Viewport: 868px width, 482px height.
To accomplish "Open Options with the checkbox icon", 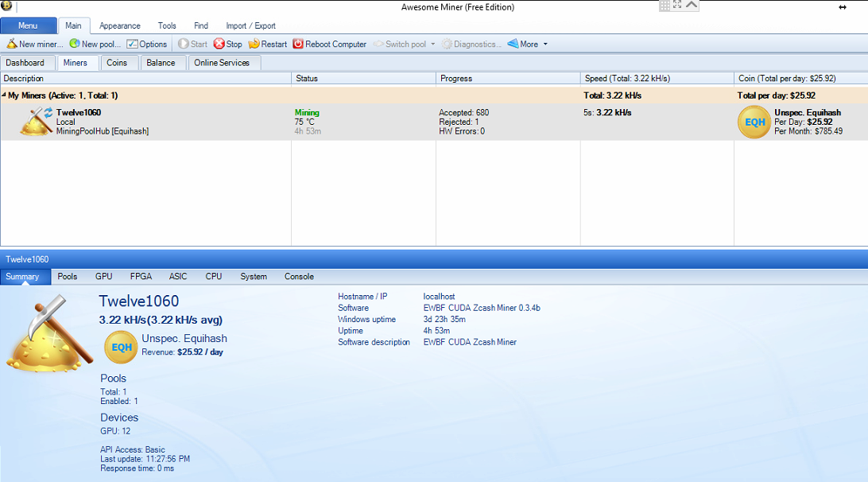I will pos(132,45).
